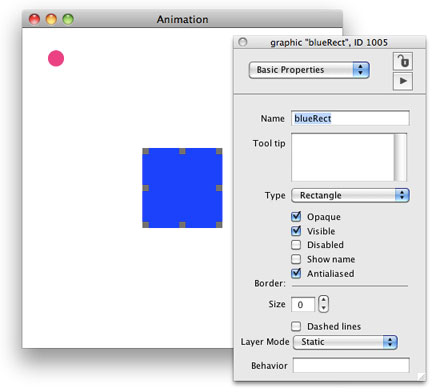Close the Animation window with red button

pyautogui.click(x=34, y=19)
